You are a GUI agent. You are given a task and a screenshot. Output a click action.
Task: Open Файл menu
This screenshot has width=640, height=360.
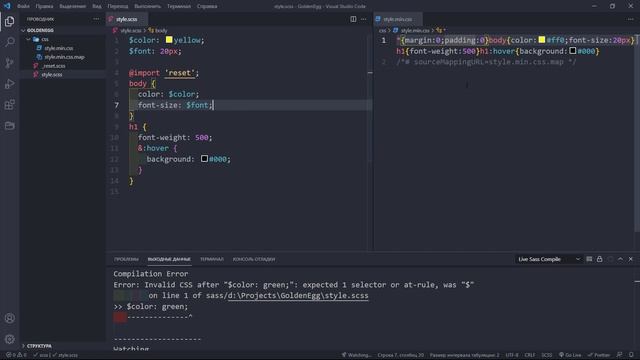pyautogui.click(x=23, y=6)
